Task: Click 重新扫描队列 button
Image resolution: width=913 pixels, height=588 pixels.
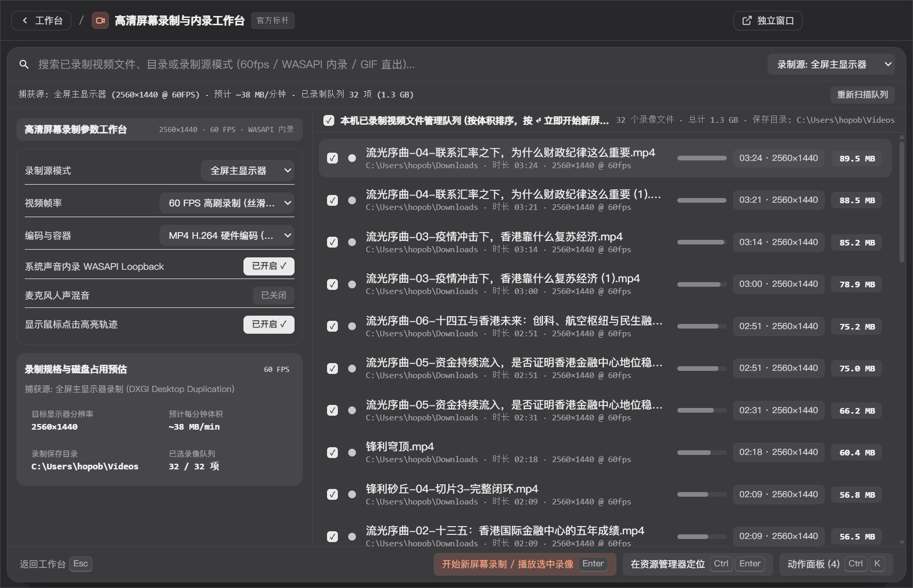Action: [862, 94]
